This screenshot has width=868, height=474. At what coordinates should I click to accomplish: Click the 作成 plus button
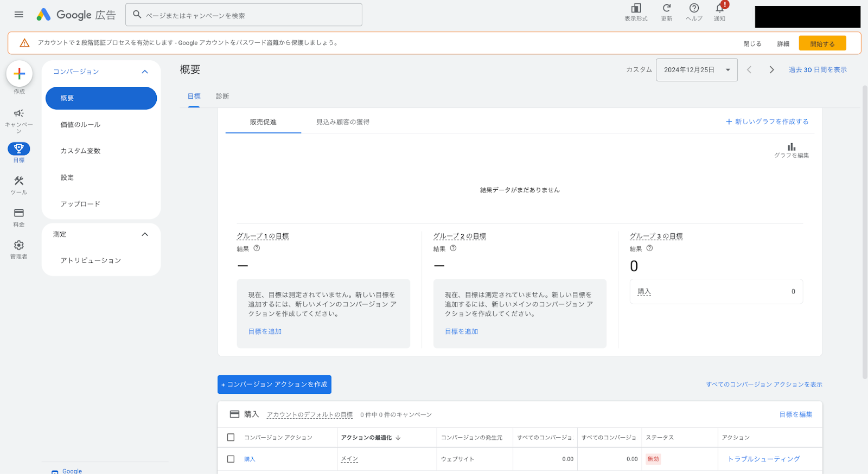19,74
